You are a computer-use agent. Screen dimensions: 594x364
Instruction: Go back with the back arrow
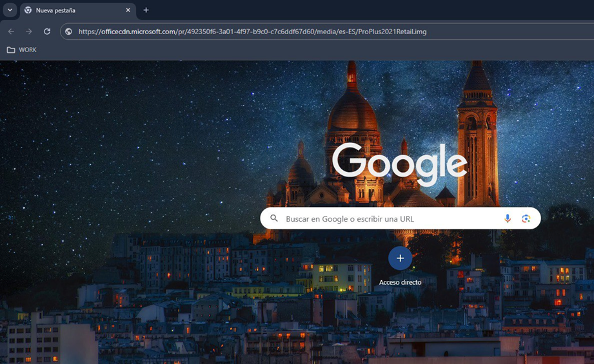pos(11,32)
